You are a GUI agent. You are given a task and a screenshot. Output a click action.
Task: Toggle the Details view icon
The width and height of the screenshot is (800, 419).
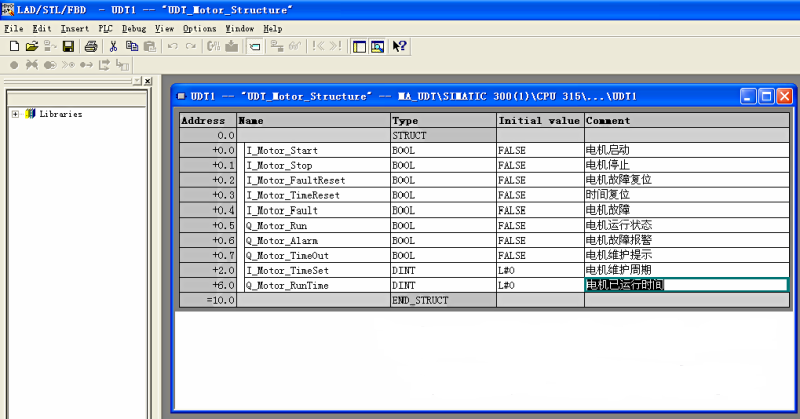378,46
